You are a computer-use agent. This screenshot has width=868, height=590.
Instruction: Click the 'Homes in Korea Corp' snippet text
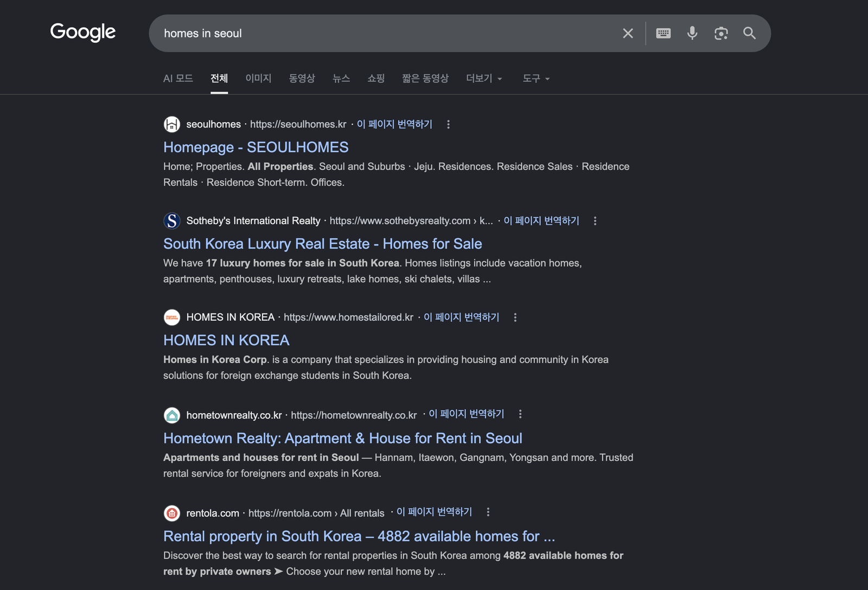[215, 360]
